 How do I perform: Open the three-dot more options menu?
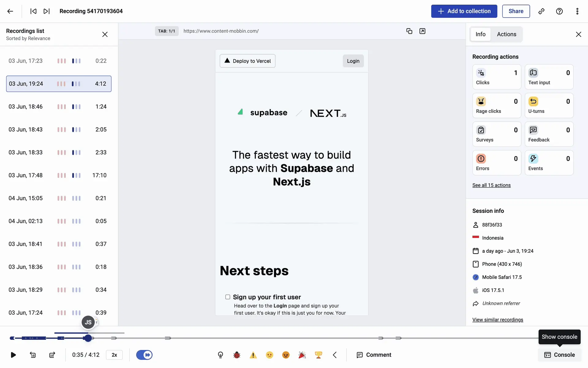click(577, 11)
